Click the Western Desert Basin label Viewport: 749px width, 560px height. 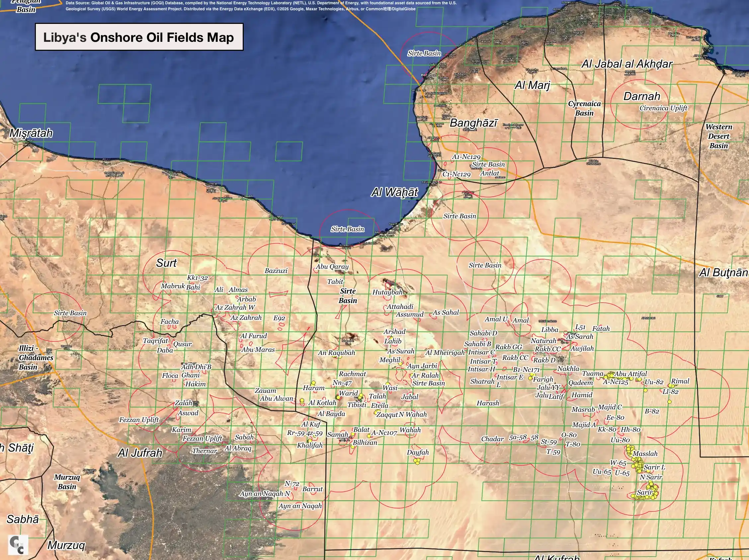[719, 136]
